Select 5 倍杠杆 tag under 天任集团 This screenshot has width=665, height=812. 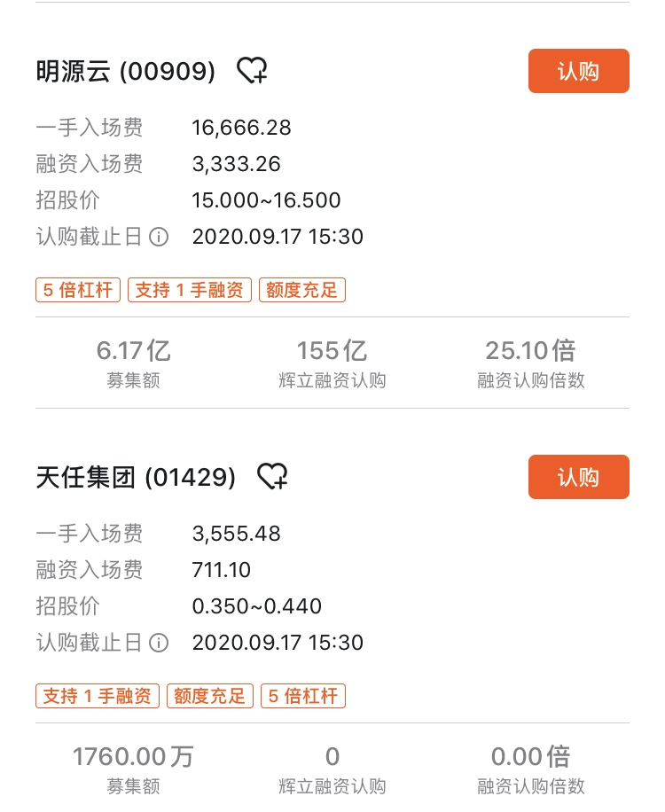click(x=303, y=696)
